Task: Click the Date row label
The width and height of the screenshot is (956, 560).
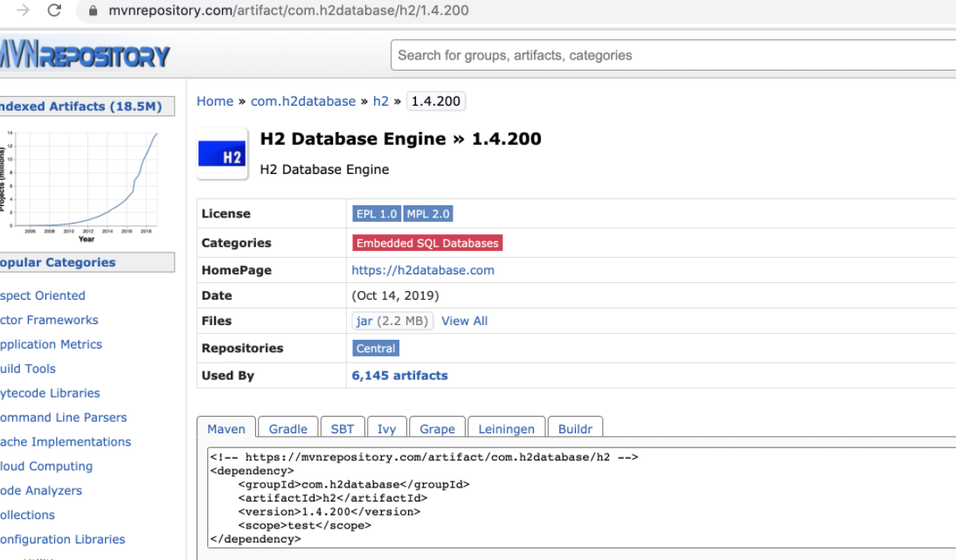Action: click(217, 295)
